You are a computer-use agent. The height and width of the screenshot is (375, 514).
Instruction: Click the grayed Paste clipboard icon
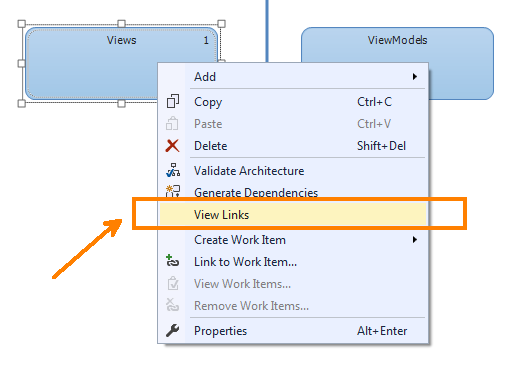172,124
